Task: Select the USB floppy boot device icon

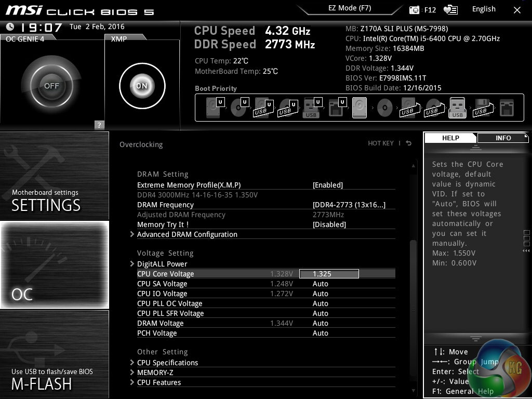Action: [481, 108]
